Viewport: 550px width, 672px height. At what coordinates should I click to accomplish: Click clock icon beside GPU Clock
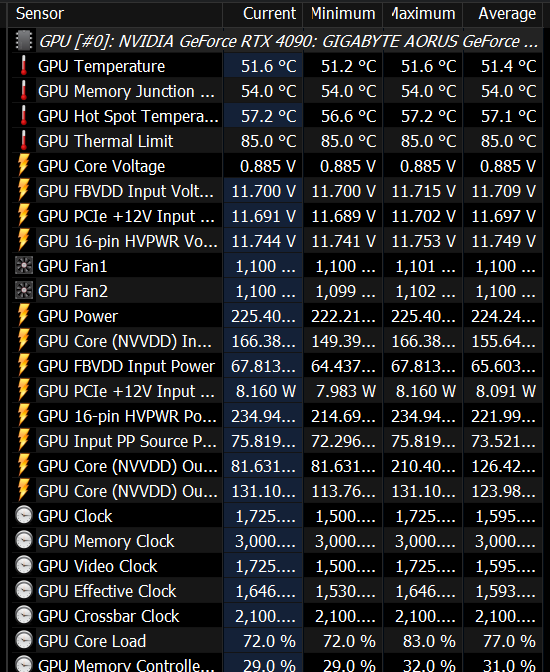pos(24,516)
